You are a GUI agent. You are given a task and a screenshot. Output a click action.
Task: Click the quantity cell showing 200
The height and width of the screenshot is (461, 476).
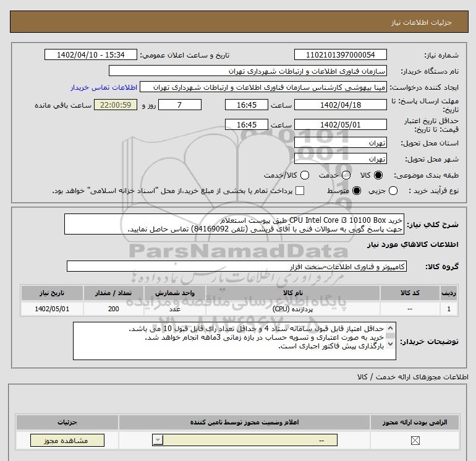[x=114, y=309]
